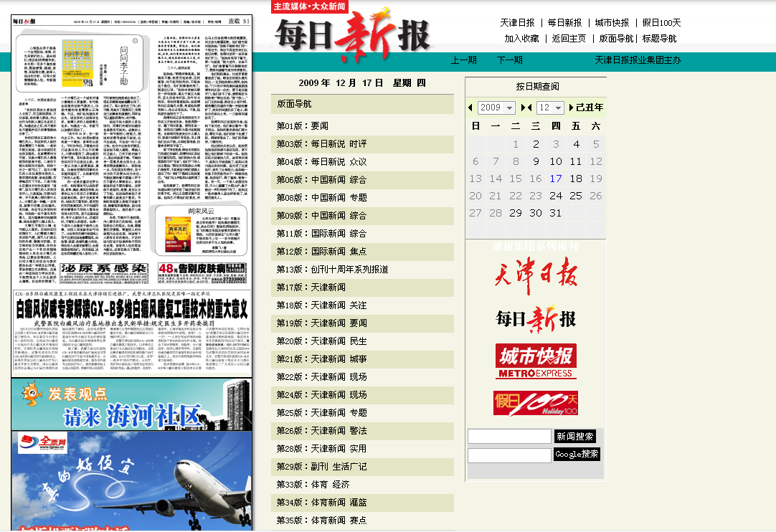
Task: Go to previous month arrow beside 12
Action: [x=529, y=108]
